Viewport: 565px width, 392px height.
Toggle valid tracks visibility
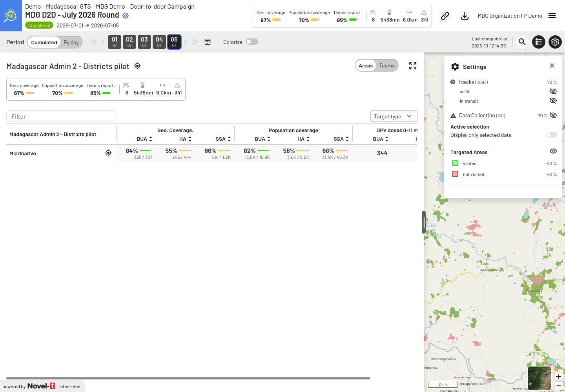tap(553, 91)
